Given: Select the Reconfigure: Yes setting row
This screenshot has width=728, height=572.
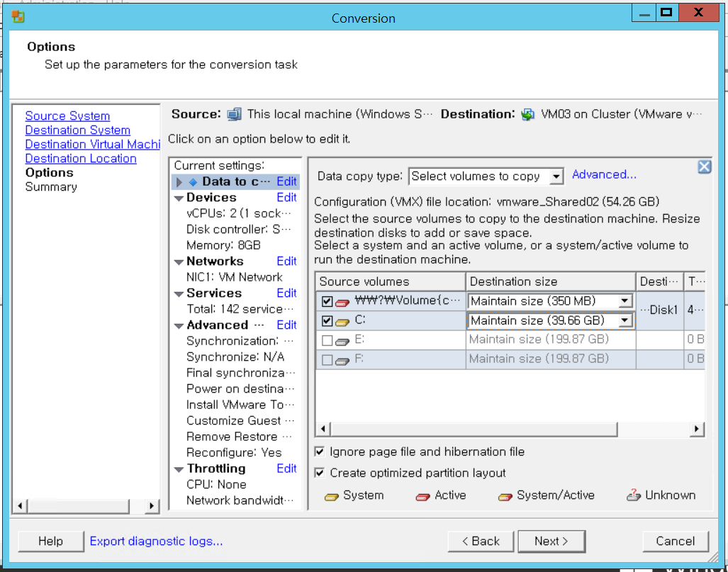Looking at the screenshot, I should 234,453.
